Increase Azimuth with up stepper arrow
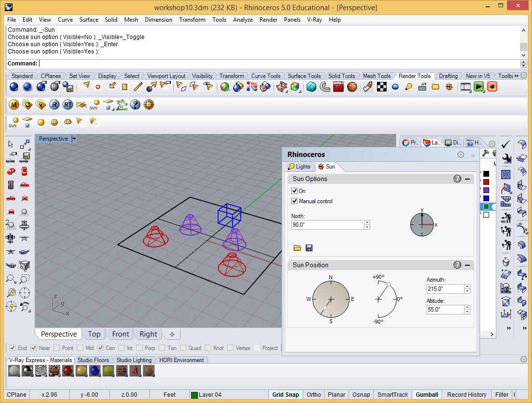The height and width of the screenshot is (403, 532). coord(467,286)
